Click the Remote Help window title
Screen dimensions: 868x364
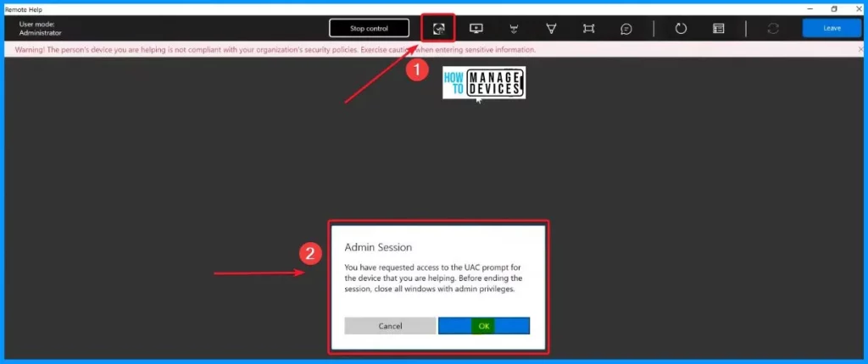coord(23,9)
